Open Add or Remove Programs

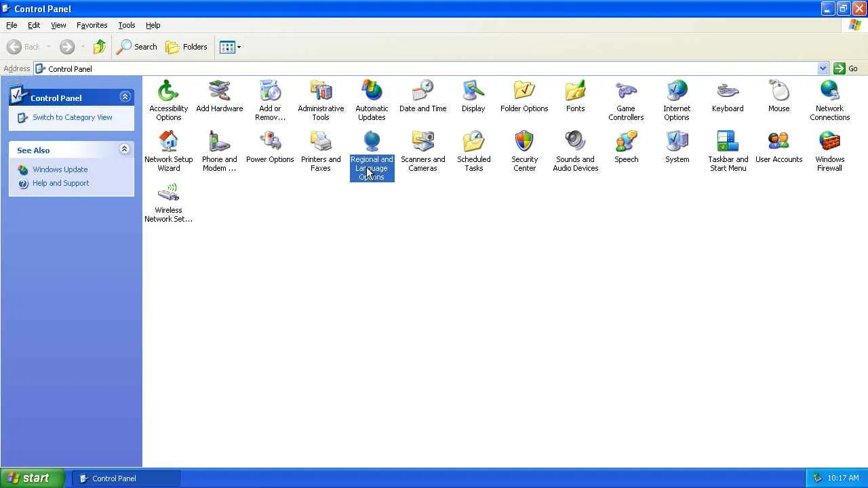click(270, 100)
